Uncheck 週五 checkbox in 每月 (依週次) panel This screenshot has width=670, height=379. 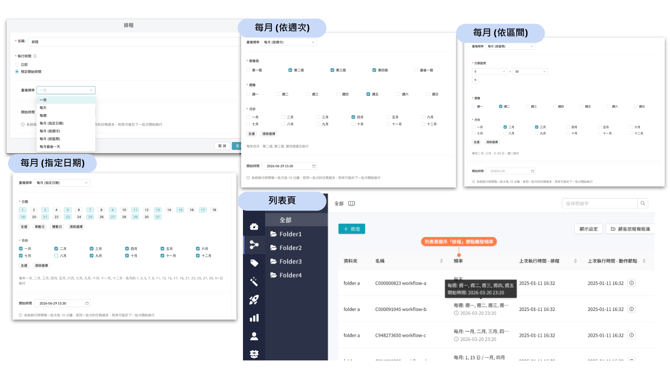click(x=368, y=94)
